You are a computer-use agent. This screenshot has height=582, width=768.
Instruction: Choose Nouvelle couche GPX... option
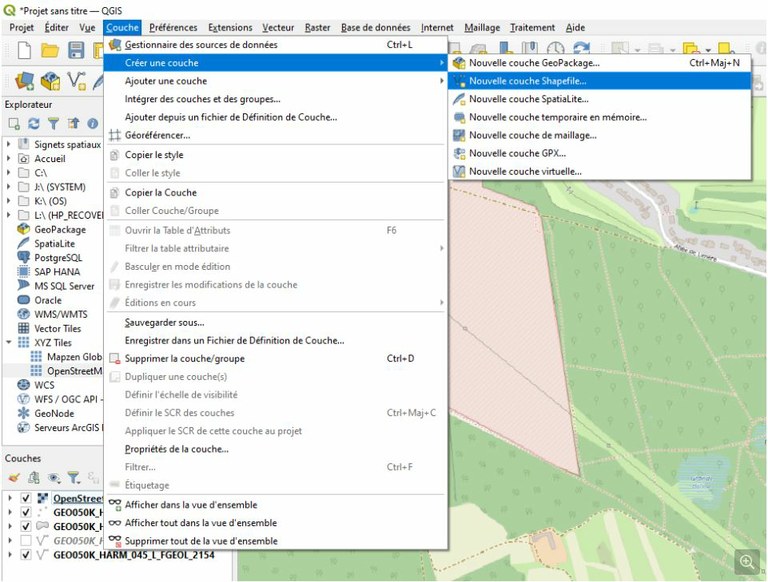[517, 153]
